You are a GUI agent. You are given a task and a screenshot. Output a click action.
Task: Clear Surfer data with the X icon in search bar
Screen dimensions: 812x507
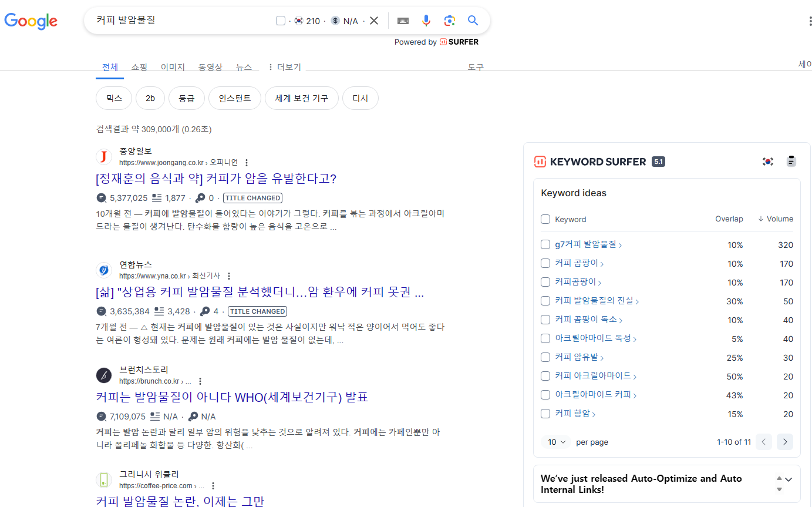(x=374, y=21)
